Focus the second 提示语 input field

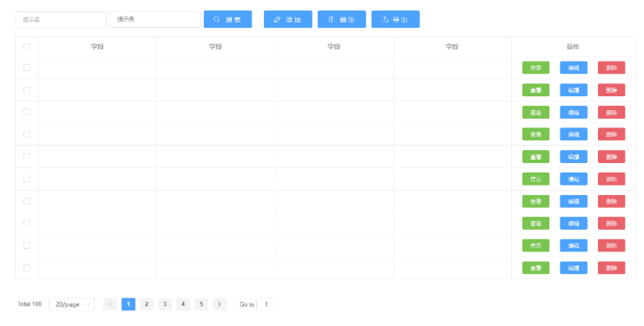click(x=155, y=19)
